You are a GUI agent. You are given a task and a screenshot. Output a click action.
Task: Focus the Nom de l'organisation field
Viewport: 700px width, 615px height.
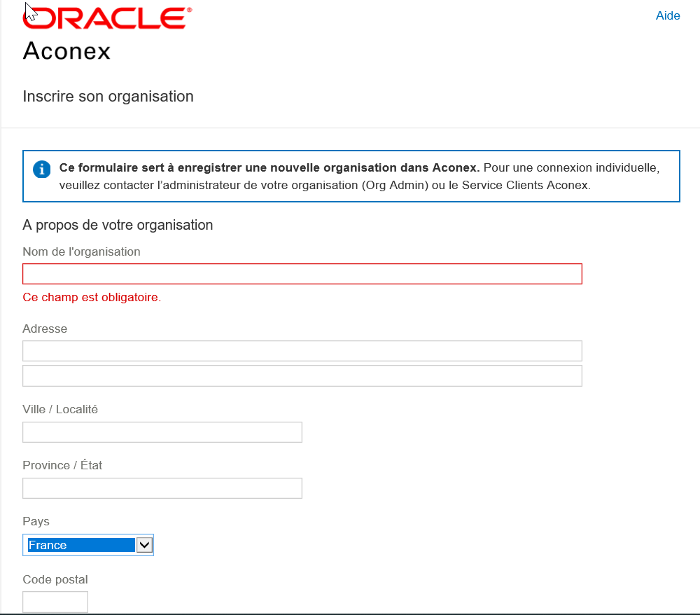[x=302, y=274]
